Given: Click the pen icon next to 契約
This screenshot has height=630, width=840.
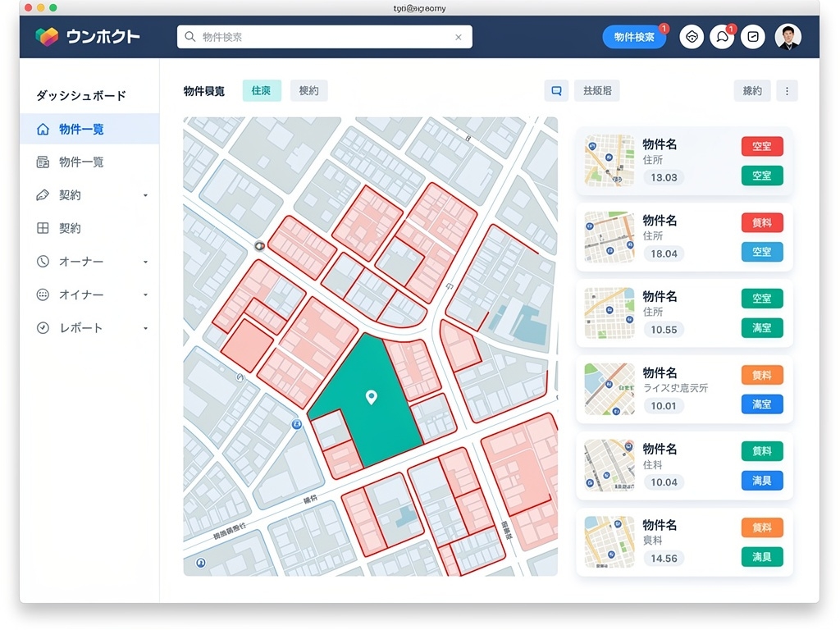Looking at the screenshot, I should point(43,195).
